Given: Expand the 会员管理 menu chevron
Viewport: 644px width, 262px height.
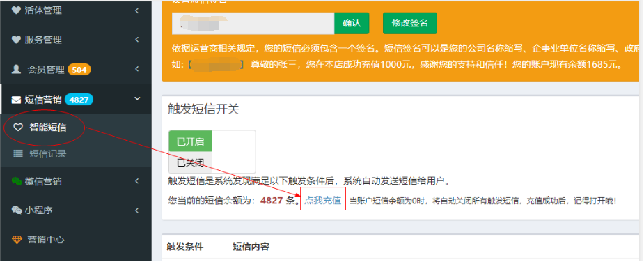Looking at the screenshot, I should (136, 69).
